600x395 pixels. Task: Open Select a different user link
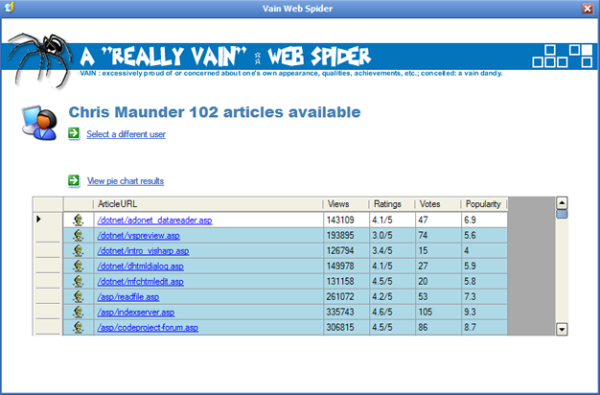pos(126,134)
